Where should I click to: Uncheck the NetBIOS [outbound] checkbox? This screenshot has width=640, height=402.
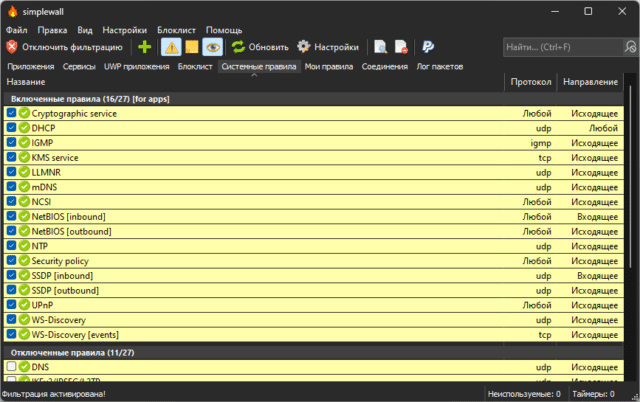click(11, 231)
